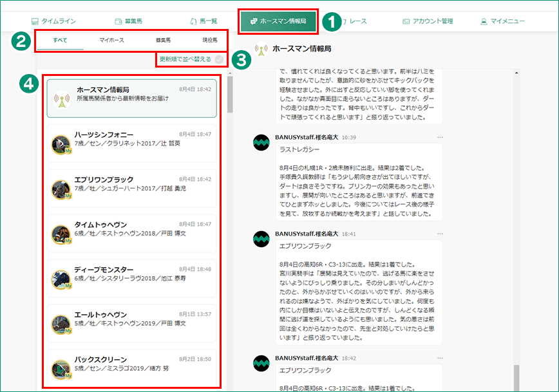Click the 更新順で並べ替える label
Viewport: 559px width, 392px height.
[185, 59]
